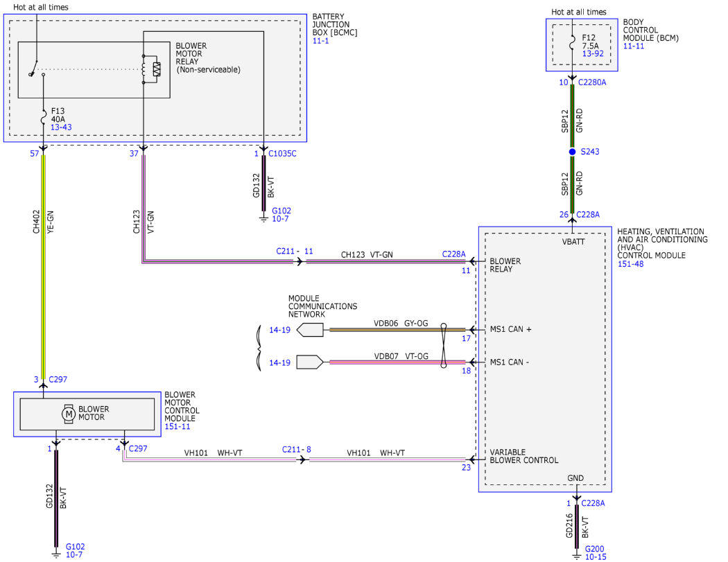Follow the 151-48 HVAC control module link

pyautogui.click(x=630, y=263)
